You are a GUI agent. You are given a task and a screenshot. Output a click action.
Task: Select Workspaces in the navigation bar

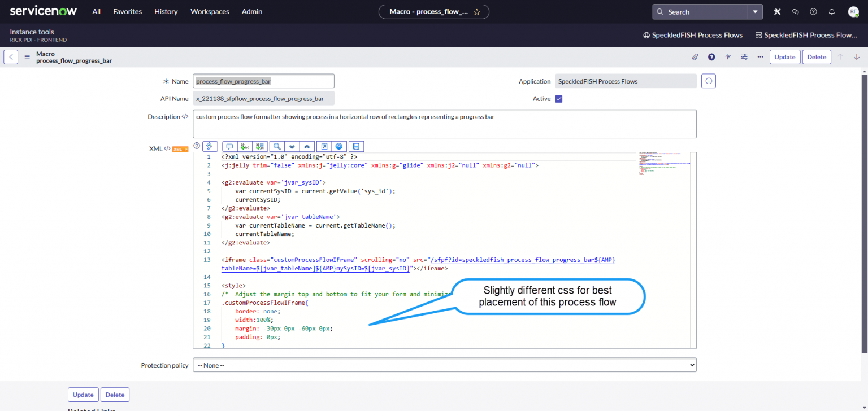pyautogui.click(x=210, y=11)
